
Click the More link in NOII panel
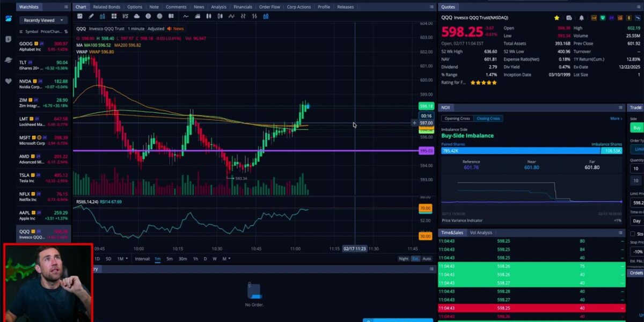tap(616, 119)
